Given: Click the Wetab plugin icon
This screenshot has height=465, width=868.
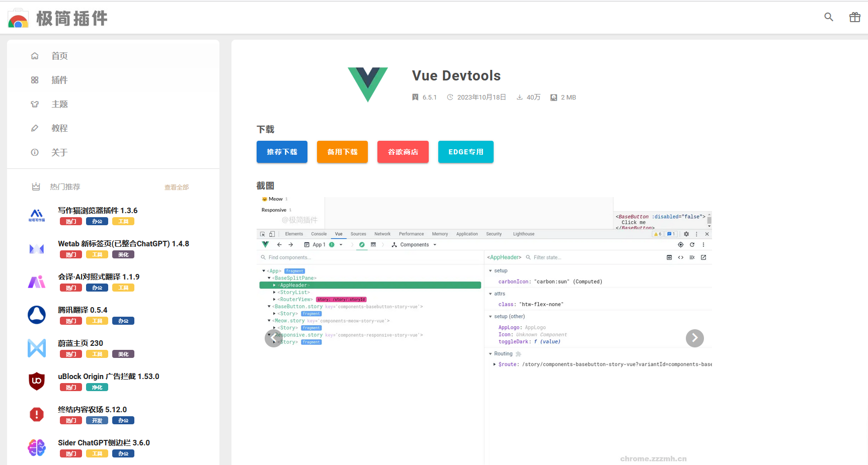Looking at the screenshot, I should coord(37,249).
